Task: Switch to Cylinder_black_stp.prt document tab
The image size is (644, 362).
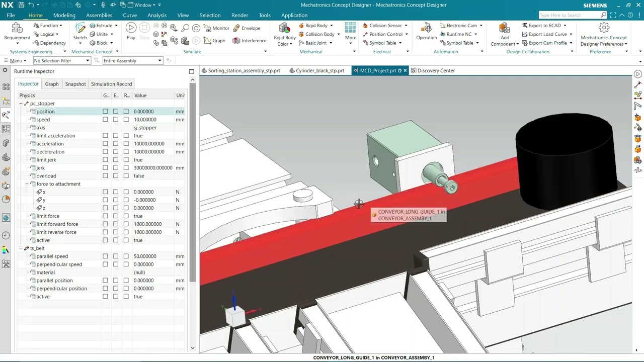Action: (x=316, y=71)
